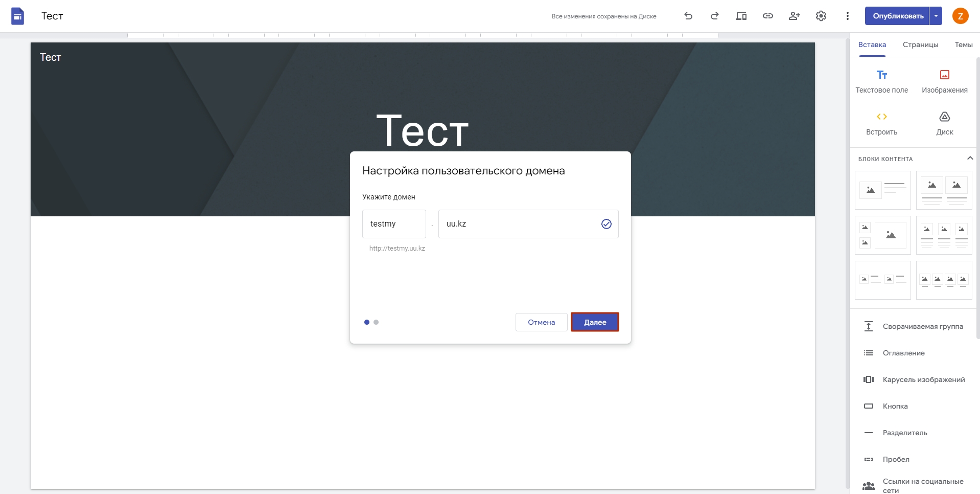Open the Диск insert option
The width and height of the screenshot is (980, 494).
[x=944, y=123]
